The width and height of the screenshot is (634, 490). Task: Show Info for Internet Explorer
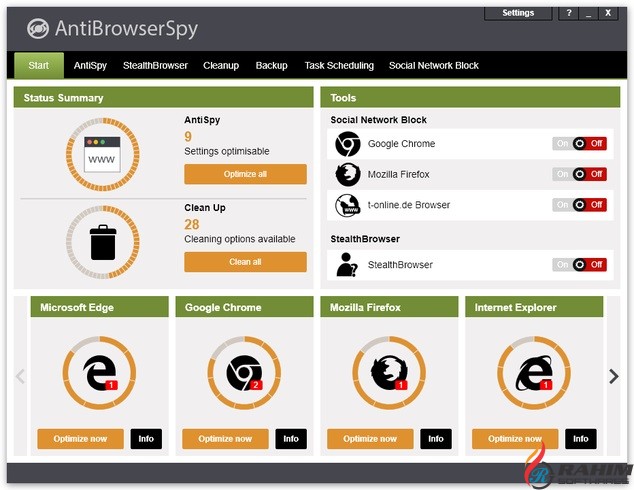(x=580, y=439)
